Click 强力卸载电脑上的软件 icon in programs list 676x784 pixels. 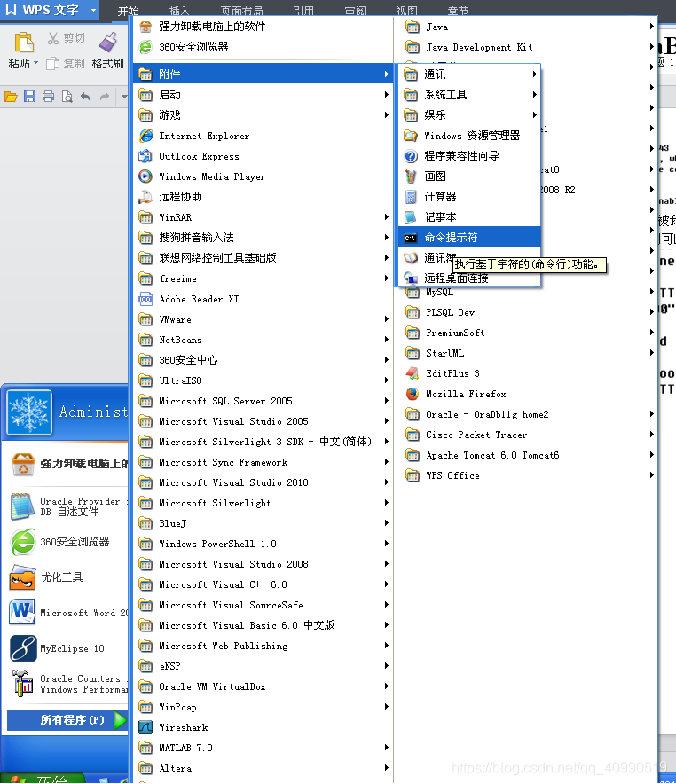point(145,27)
